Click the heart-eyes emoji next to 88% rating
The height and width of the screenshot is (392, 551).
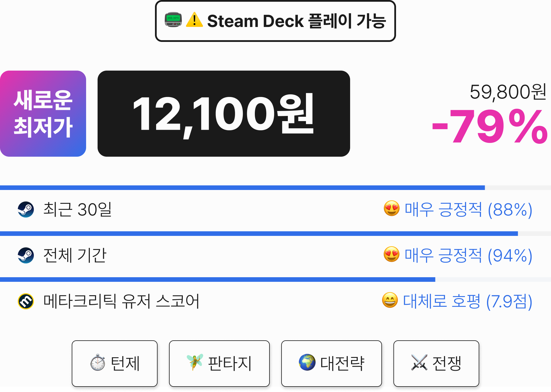[x=392, y=209]
